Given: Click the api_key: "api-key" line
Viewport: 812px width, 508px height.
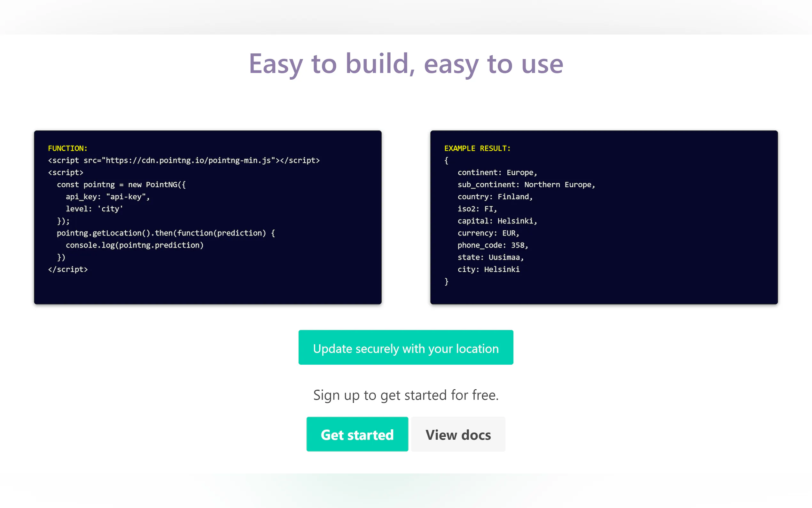Looking at the screenshot, I should 107,196.
